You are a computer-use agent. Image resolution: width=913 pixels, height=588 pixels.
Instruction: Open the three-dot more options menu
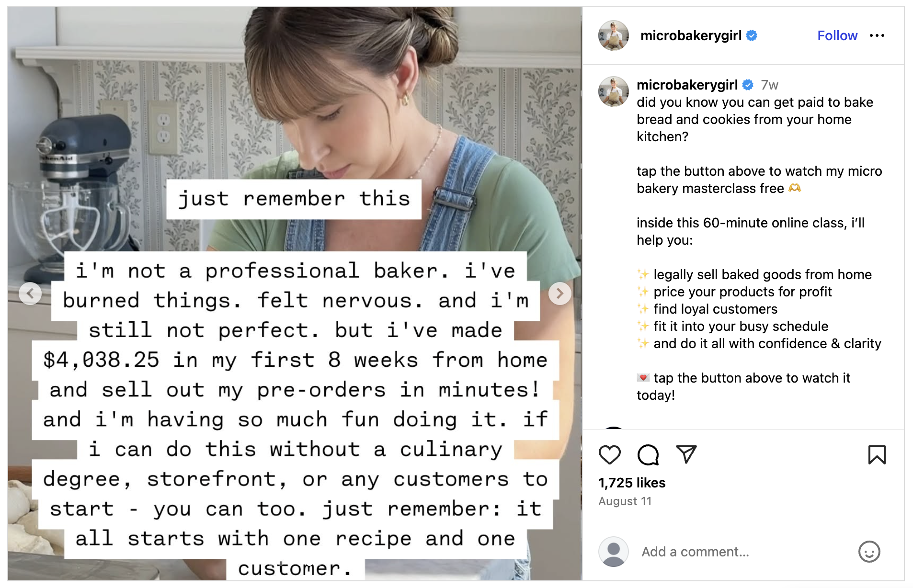point(877,36)
